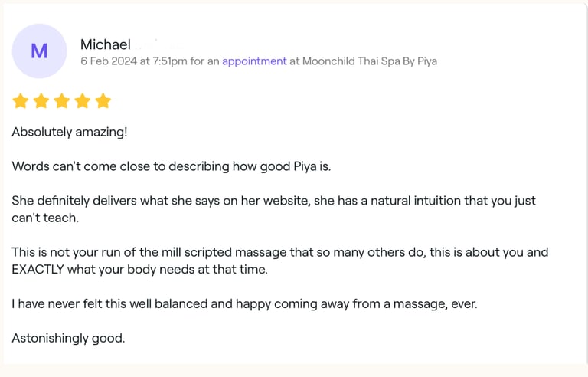Image resolution: width=588 pixels, height=377 pixels.
Task: Click the Absolutely amazing! line
Action: point(70,132)
